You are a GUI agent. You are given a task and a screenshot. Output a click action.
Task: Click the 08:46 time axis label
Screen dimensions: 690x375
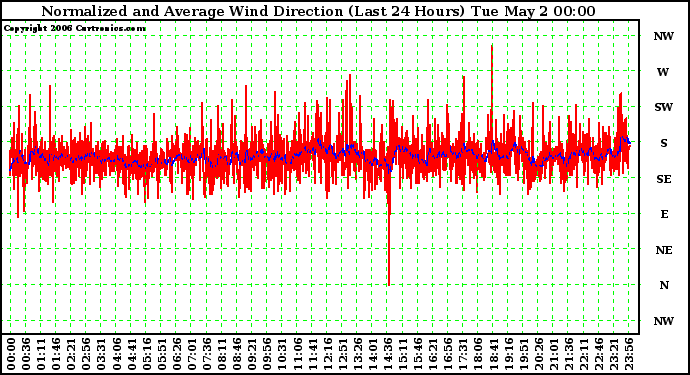[237, 354]
